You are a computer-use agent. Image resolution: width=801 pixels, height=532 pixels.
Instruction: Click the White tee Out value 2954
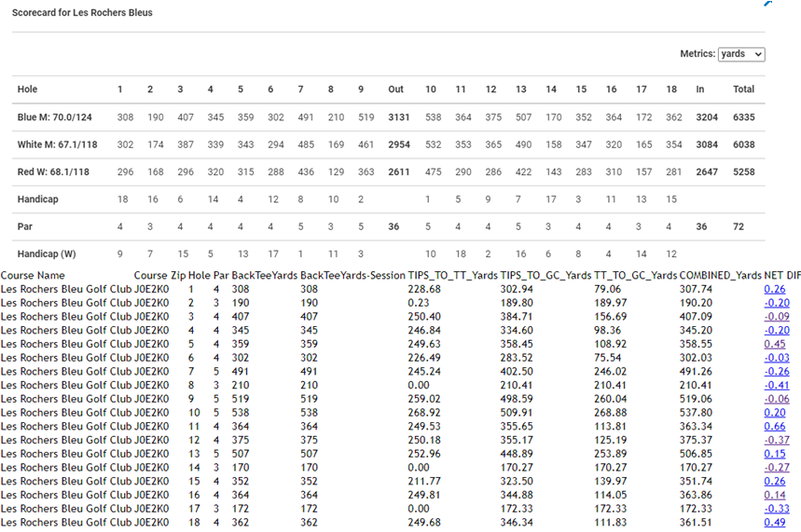(398, 145)
